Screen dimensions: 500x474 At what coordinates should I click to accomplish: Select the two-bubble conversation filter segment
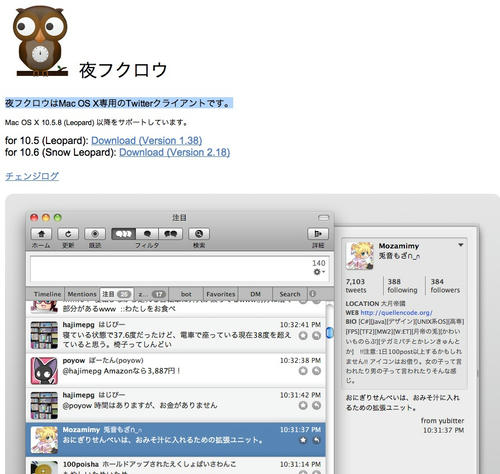pos(171,234)
